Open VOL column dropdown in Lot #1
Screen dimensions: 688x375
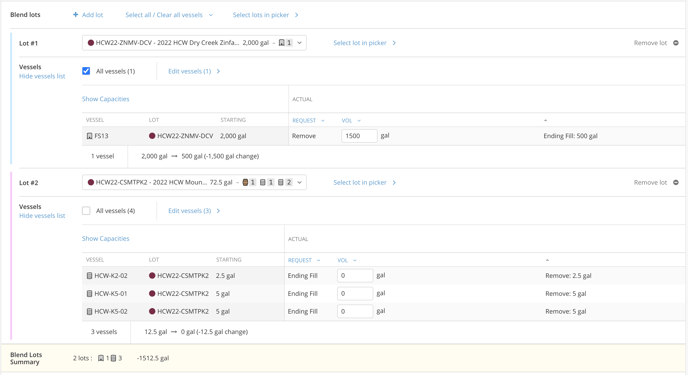click(x=351, y=120)
